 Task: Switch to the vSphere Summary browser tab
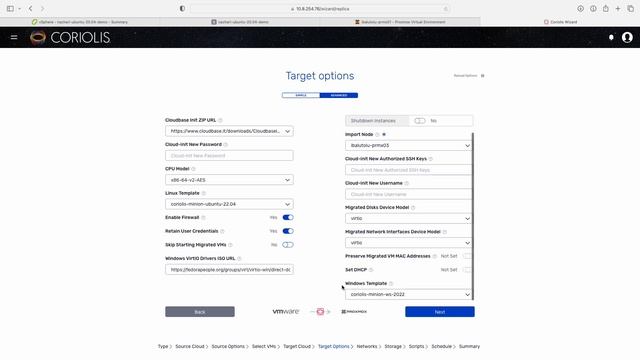80,22
